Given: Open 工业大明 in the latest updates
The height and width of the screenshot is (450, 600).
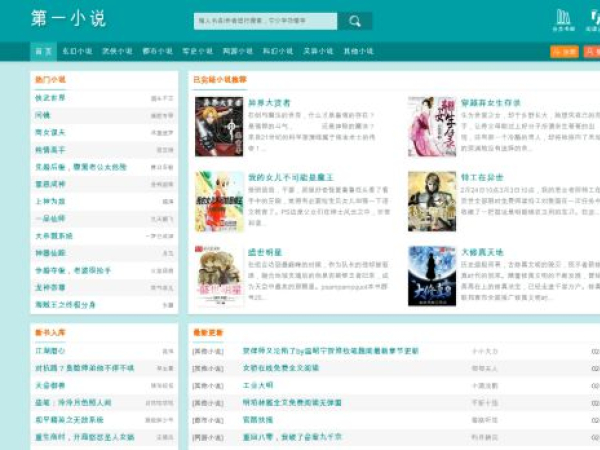Looking at the screenshot, I should click(x=258, y=385).
